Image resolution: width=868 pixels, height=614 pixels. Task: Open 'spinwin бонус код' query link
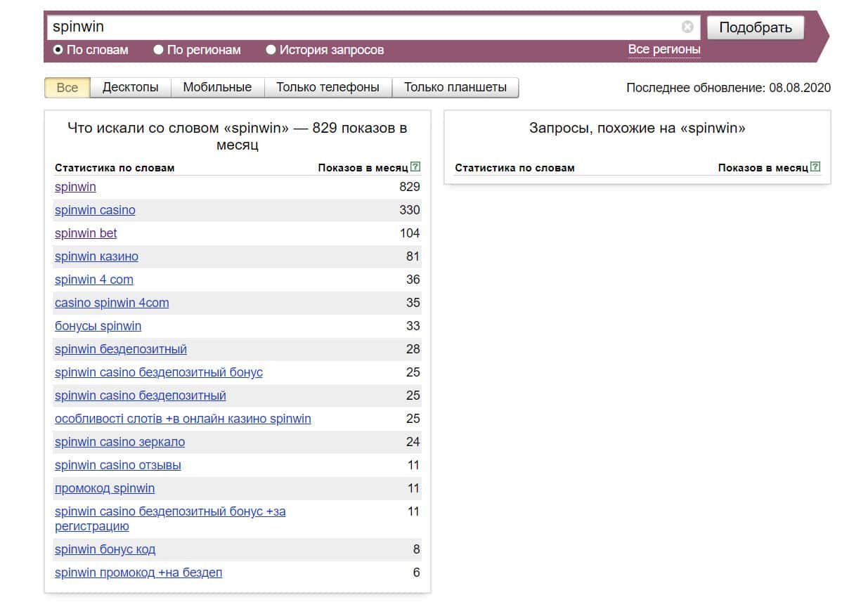point(105,549)
